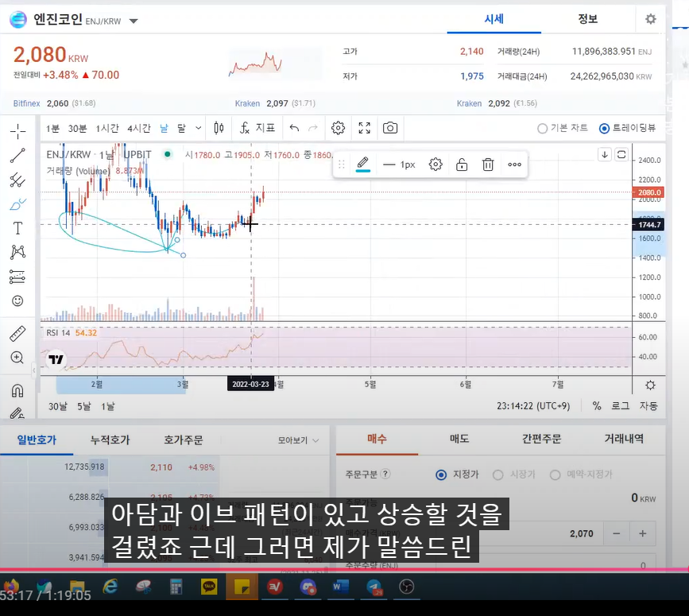Screen dimensions: 689x616
Task: Select the 매도 sell tab
Action: tap(459, 439)
